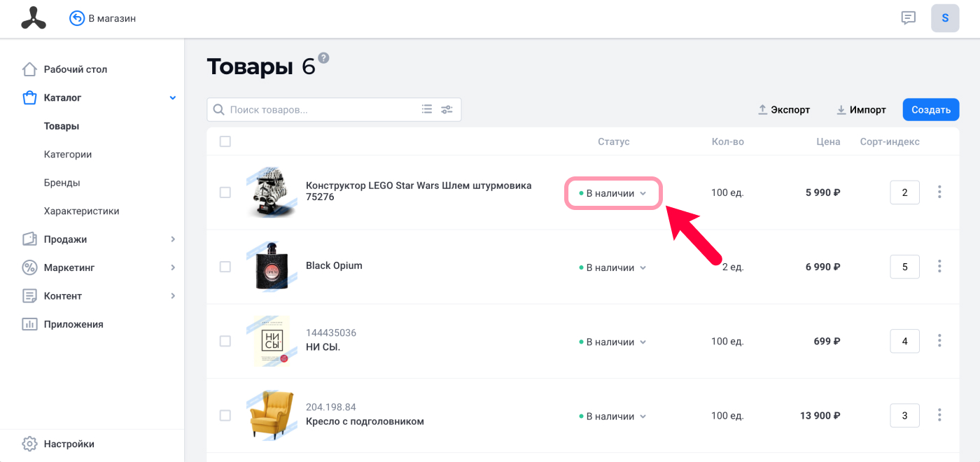Open status dropdown for Black Opium
Viewport: 980px width, 462px height.
(x=613, y=267)
